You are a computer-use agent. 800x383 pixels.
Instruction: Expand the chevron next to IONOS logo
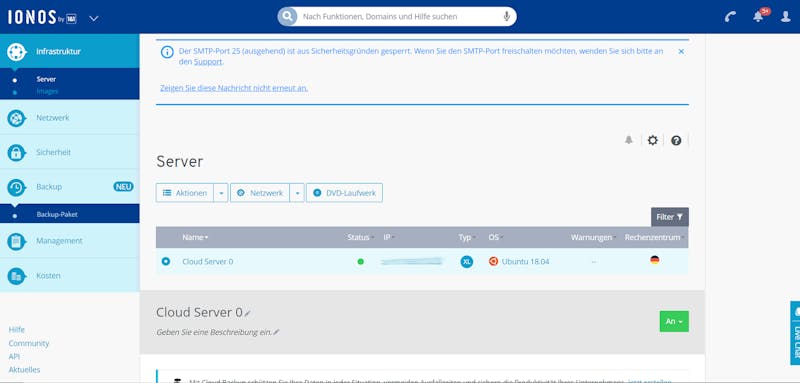(93, 18)
